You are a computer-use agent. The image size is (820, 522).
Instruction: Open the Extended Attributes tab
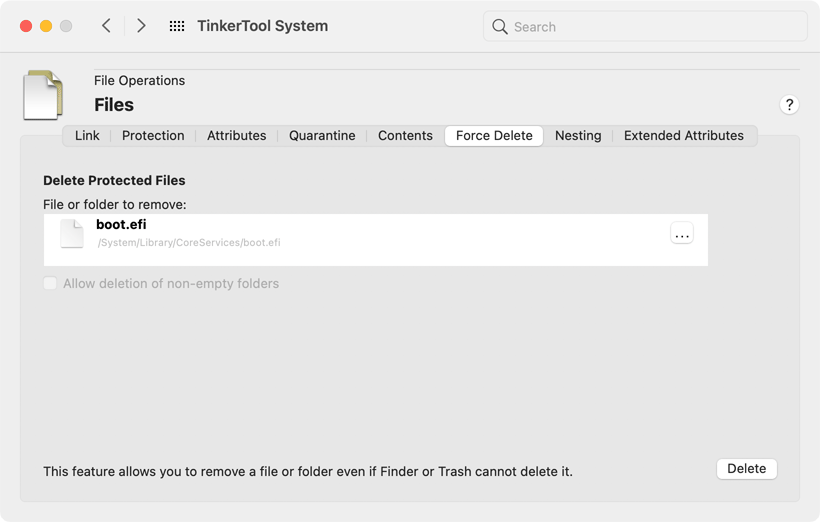684,135
